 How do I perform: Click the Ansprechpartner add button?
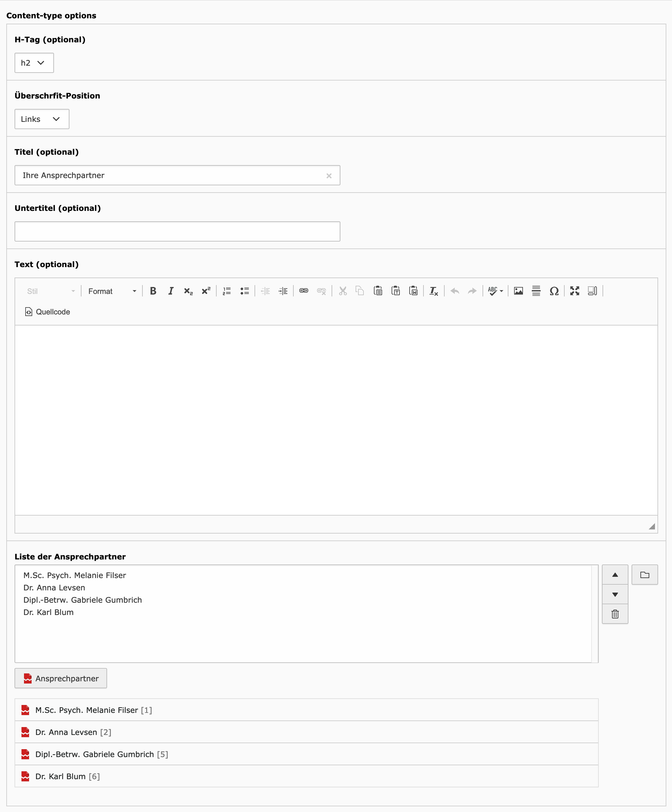coord(61,678)
